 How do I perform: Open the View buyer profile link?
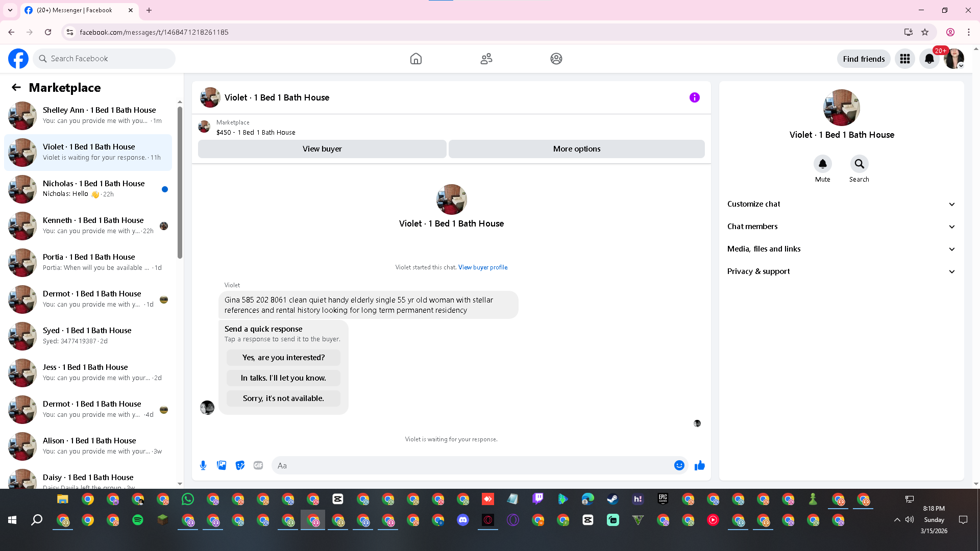point(483,267)
